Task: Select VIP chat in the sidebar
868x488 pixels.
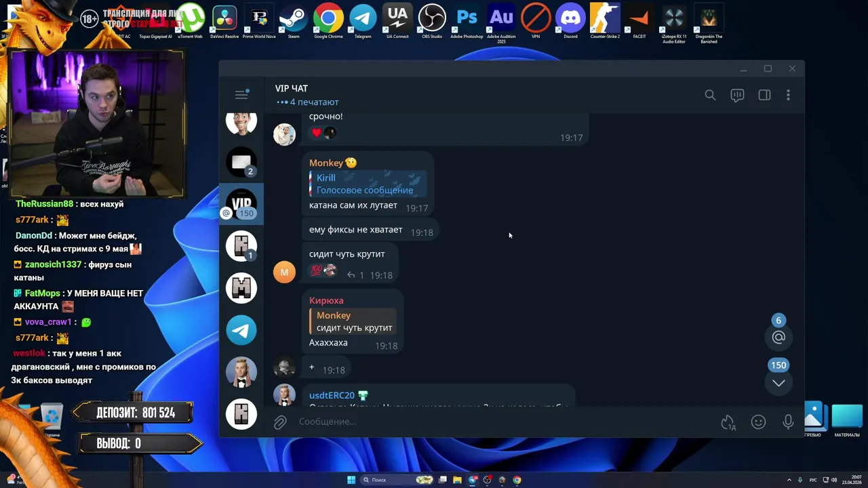Action: (241, 204)
